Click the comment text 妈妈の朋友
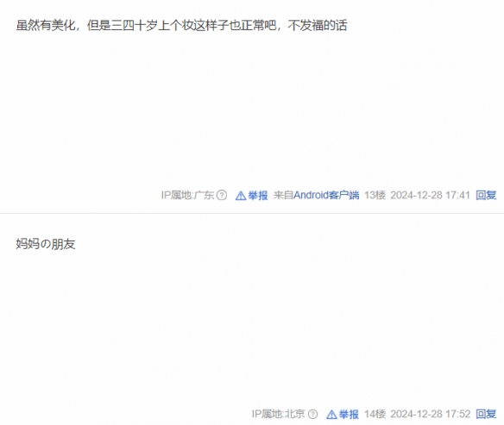The width and height of the screenshot is (504, 425). click(x=46, y=244)
